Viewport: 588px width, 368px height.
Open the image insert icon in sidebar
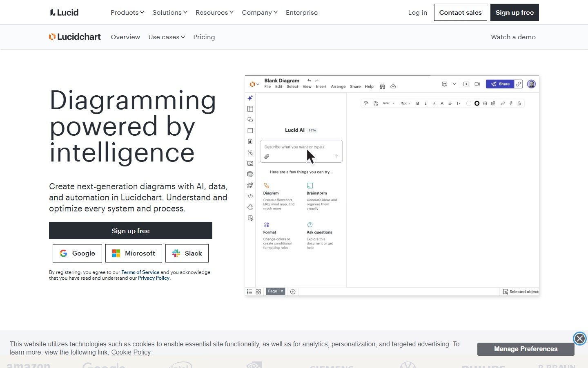coord(250,164)
